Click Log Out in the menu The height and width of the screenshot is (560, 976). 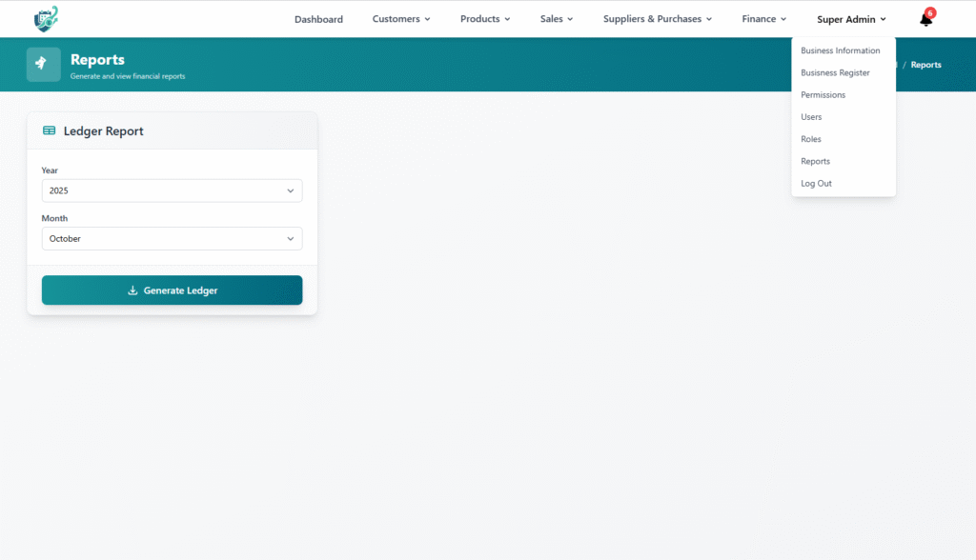click(x=816, y=184)
